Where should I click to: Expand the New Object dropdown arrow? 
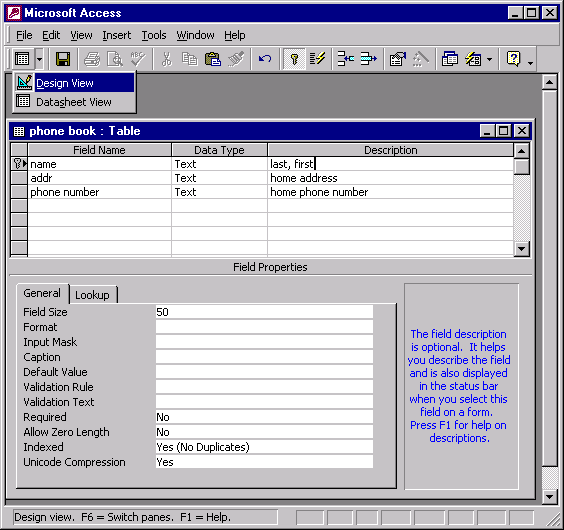tap(490, 59)
